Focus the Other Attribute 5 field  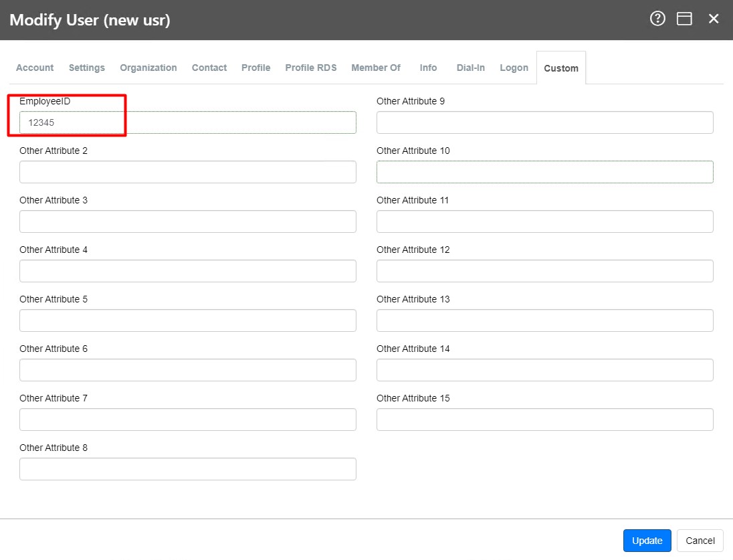click(187, 321)
